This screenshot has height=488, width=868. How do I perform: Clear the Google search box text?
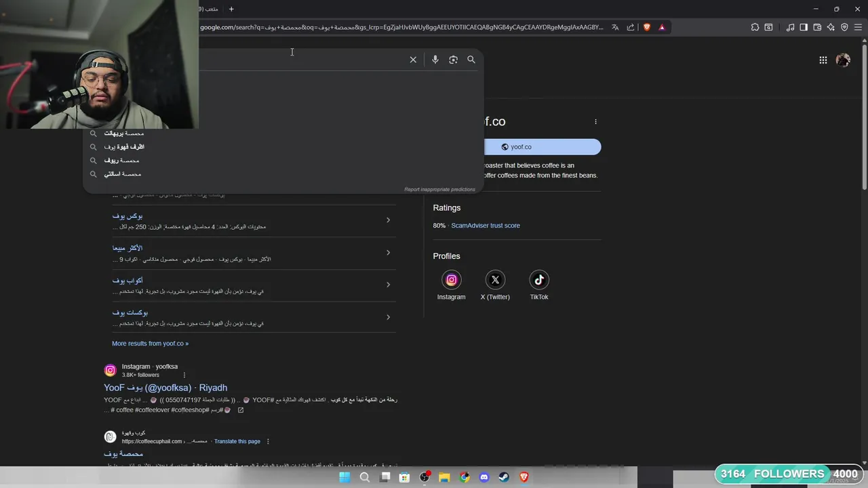point(413,60)
